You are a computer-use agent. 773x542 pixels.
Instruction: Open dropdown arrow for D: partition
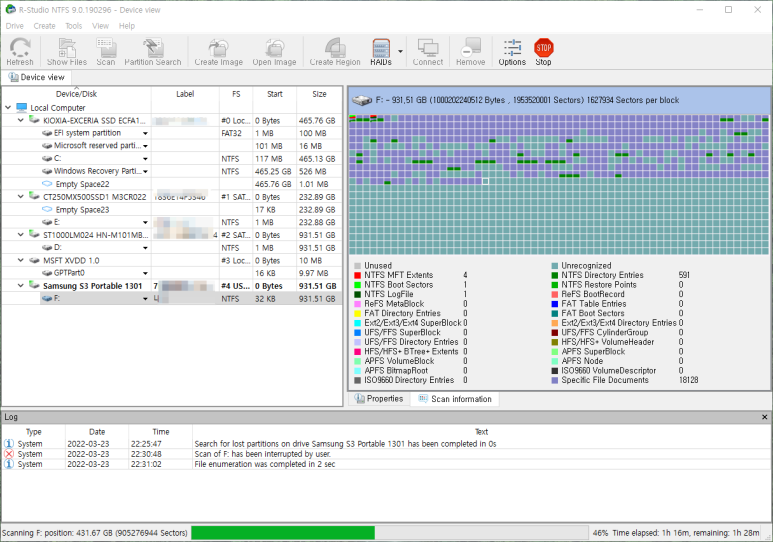point(145,248)
